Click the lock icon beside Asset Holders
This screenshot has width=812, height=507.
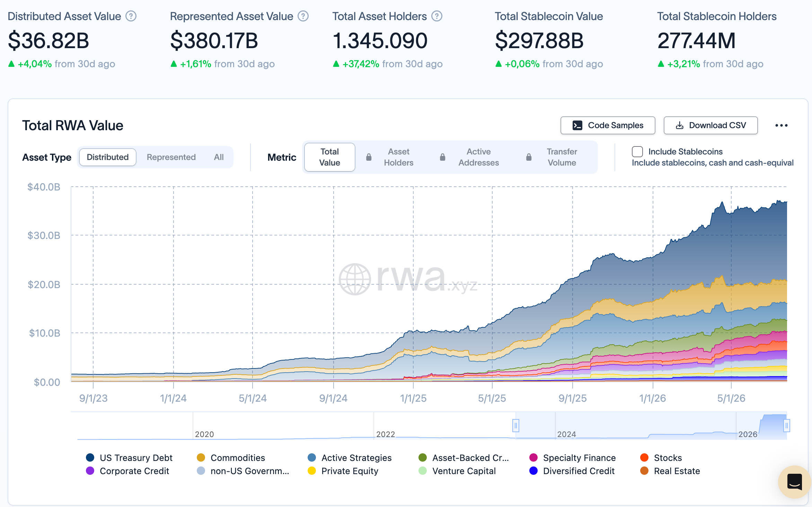tap(369, 157)
